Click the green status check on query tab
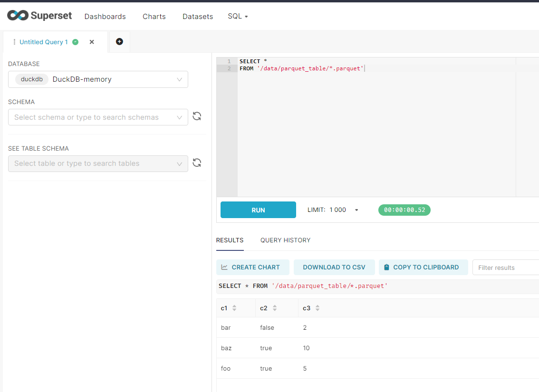This screenshot has height=392, width=539. pyautogui.click(x=75, y=42)
